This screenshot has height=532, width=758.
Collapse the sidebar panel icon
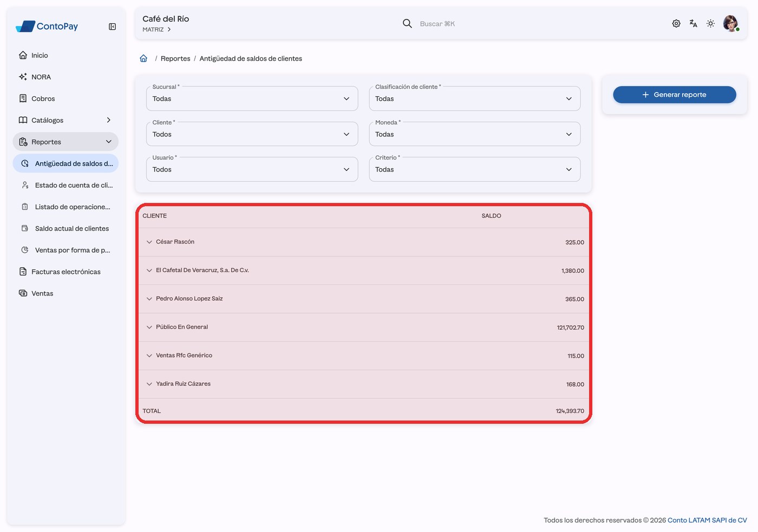coord(112,27)
